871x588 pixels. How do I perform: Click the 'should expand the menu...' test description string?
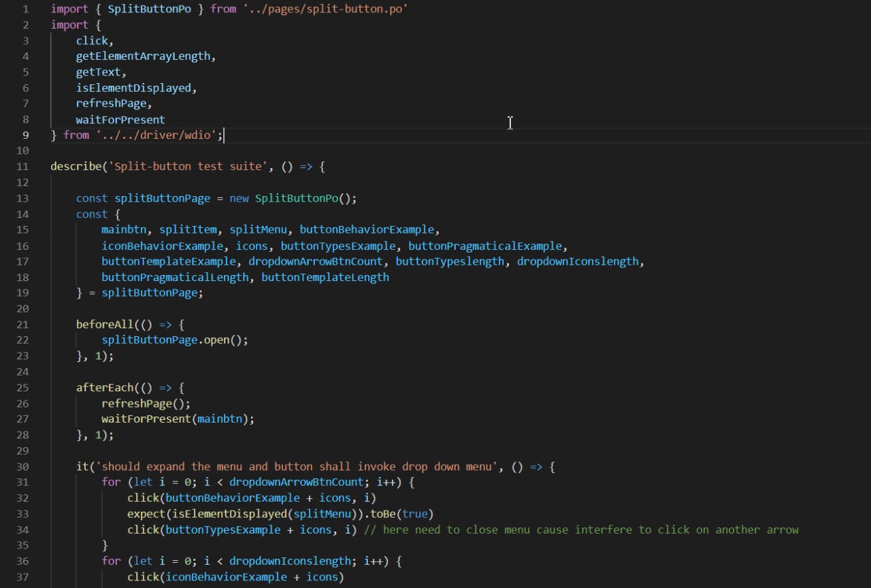[x=297, y=467]
